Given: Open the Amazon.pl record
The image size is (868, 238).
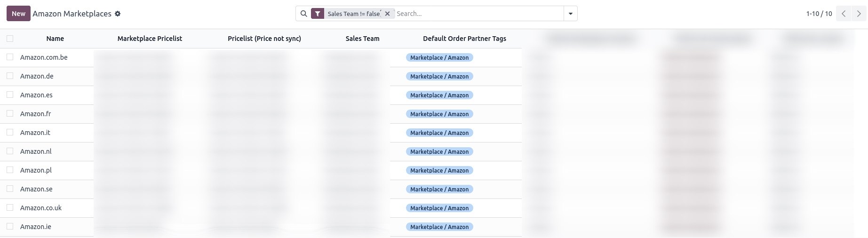Looking at the screenshot, I should point(36,170).
